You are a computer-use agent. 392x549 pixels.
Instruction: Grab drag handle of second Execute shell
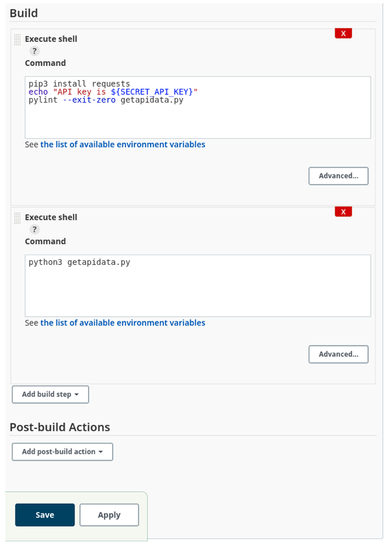[x=17, y=217]
